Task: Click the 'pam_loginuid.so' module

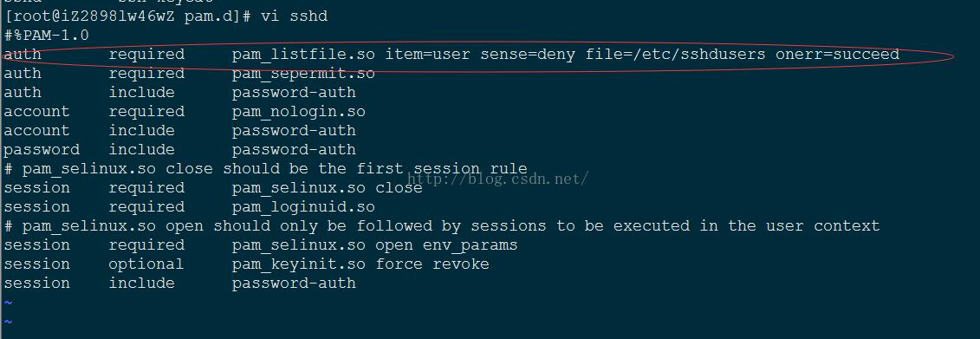Action: coord(303,207)
